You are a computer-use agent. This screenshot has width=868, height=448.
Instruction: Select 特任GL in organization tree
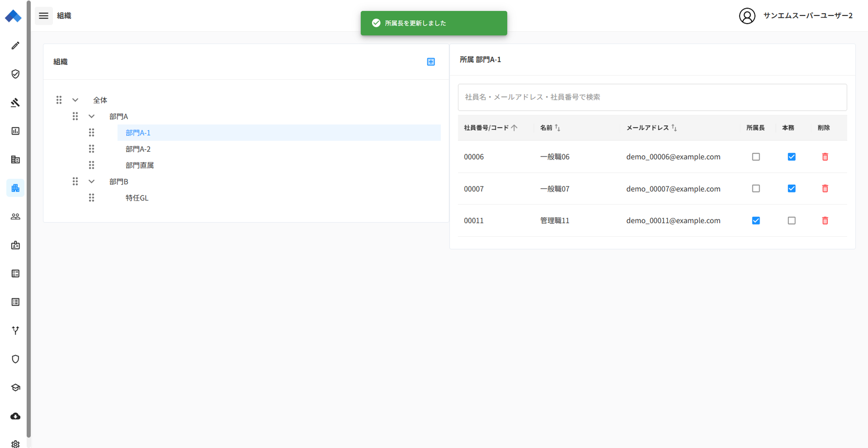[x=137, y=198]
